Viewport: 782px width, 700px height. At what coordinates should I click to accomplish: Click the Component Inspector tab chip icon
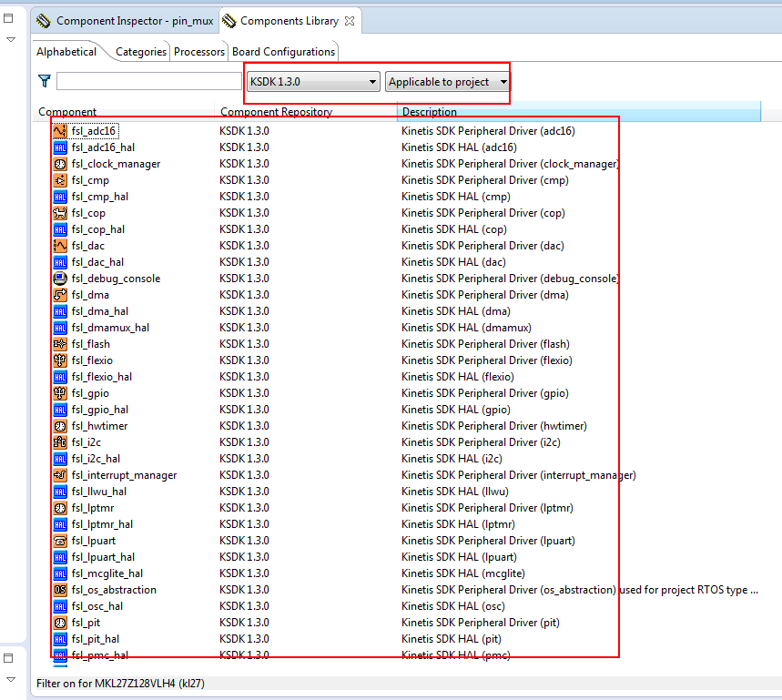click(44, 21)
